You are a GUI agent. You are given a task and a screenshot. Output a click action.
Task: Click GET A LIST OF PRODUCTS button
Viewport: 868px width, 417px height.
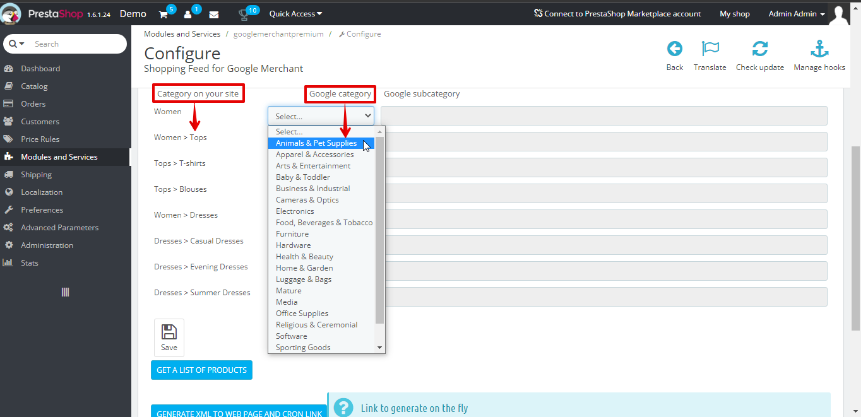pyautogui.click(x=201, y=370)
